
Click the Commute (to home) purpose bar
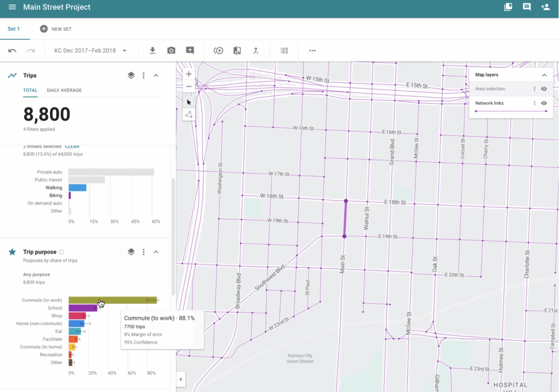click(72, 347)
